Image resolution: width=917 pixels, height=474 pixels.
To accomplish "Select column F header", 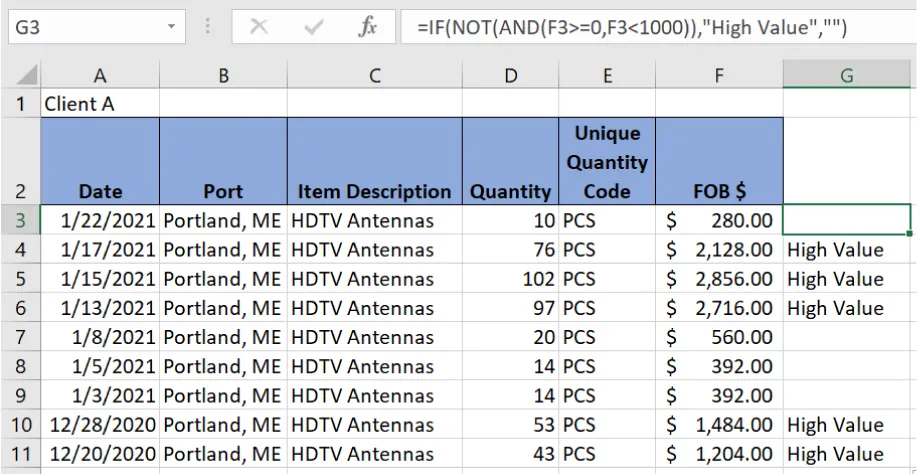I will tap(718, 76).
